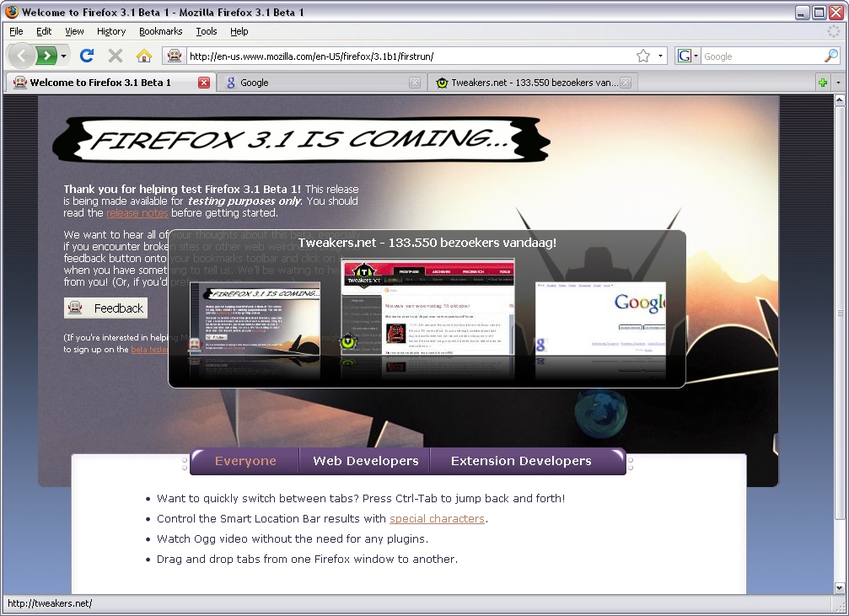Select the Google preview thumbnail
Image resolution: width=849 pixels, height=616 pixels.
[600, 319]
